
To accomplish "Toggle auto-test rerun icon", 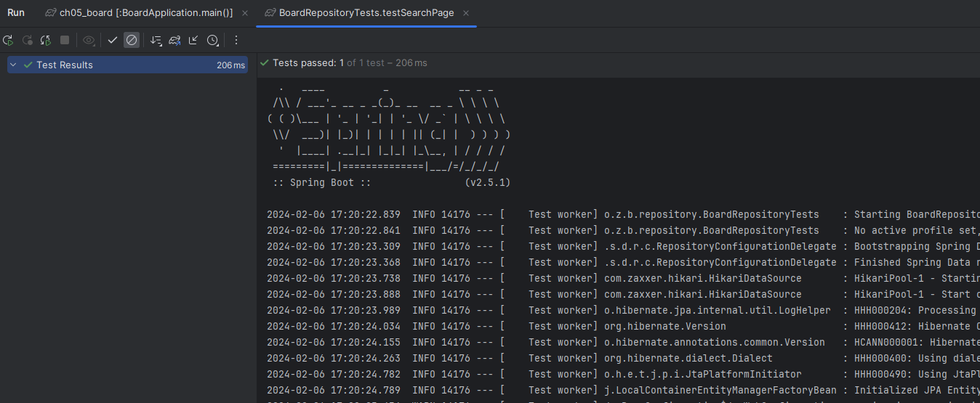I will (46, 41).
